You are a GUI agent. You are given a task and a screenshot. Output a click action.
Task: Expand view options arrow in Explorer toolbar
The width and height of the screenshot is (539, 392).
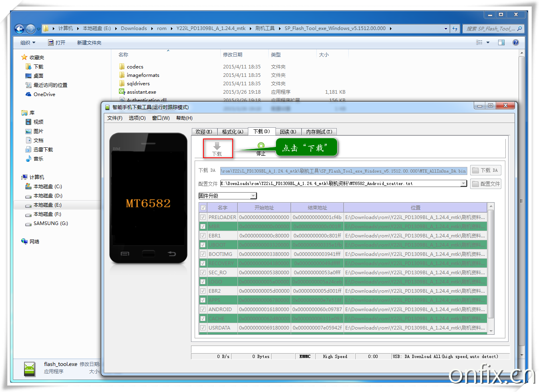488,42
